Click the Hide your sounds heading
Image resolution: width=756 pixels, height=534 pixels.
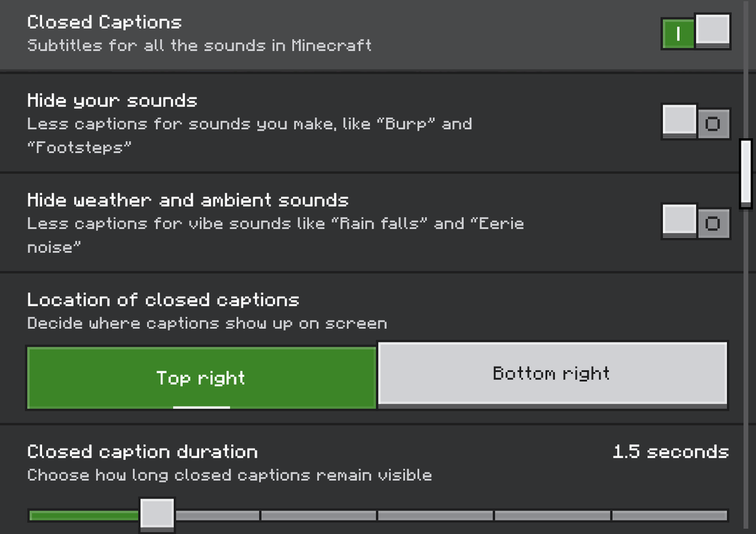(x=112, y=101)
